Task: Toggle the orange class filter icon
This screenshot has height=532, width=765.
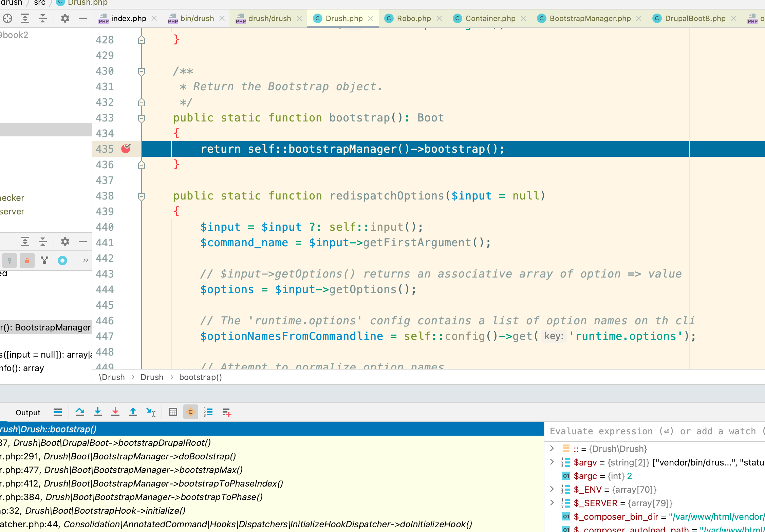Action: click(x=191, y=412)
